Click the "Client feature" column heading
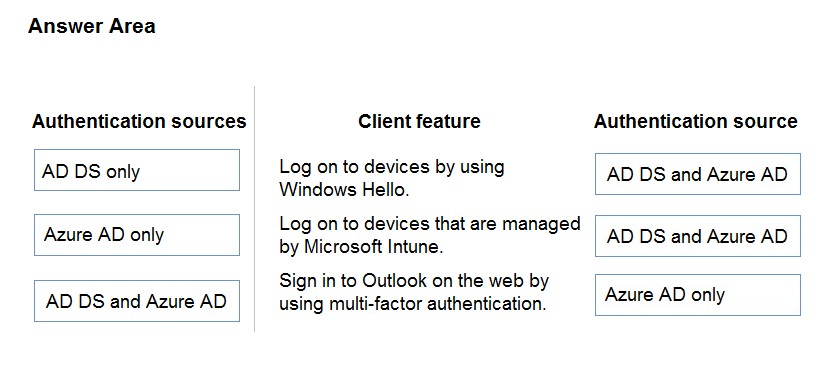Image resolution: width=840 pixels, height=376 pixels. tap(419, 121)
